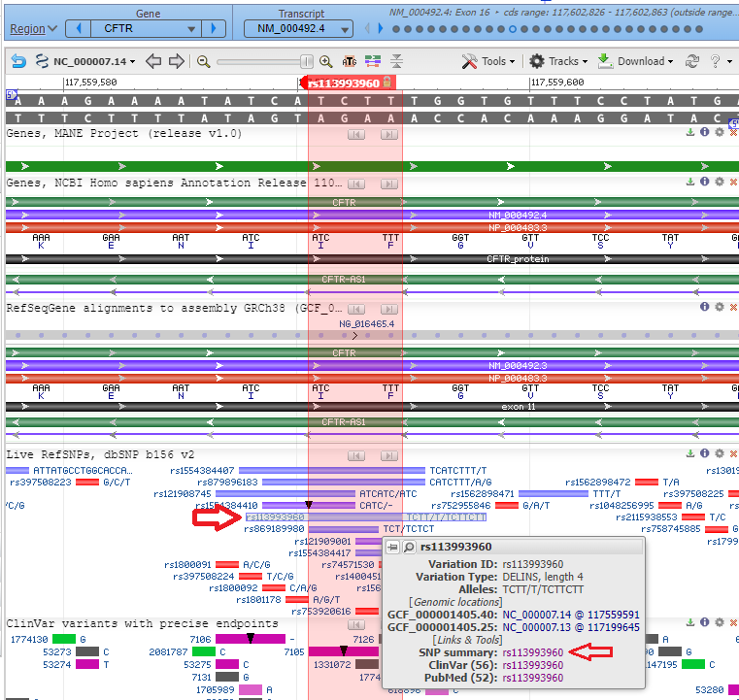Open the Tracks menu

click(558, 61)
